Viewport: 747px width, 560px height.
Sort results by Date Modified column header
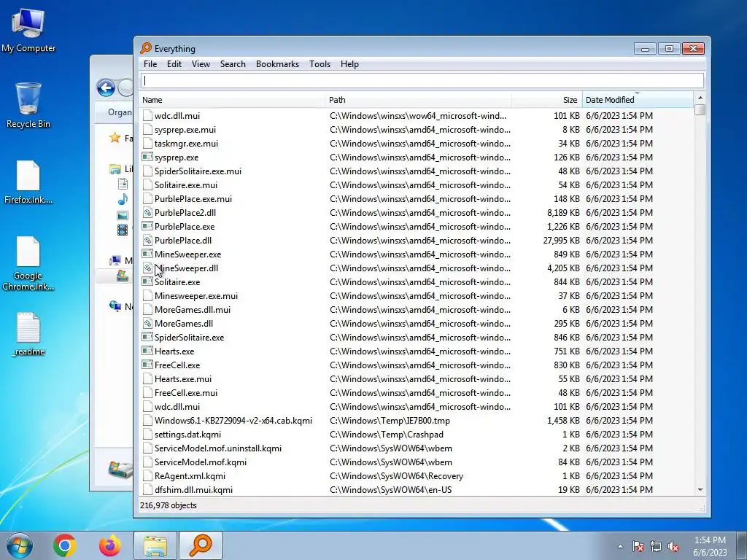638,100
